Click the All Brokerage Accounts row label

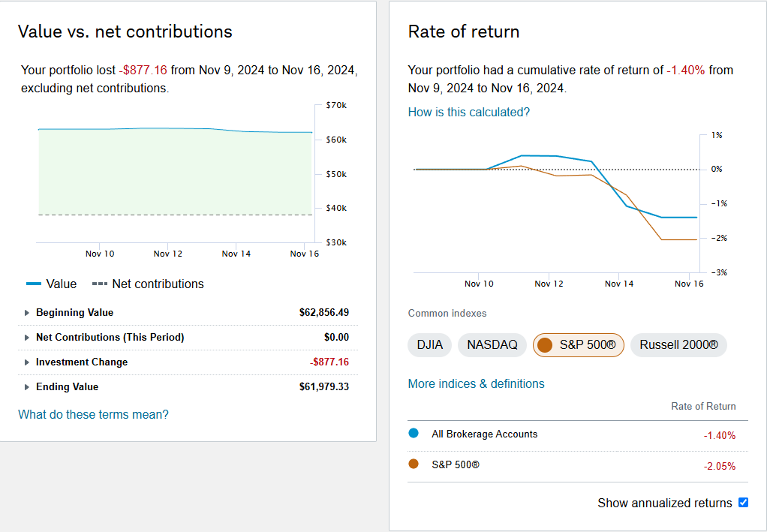point(484,434)
